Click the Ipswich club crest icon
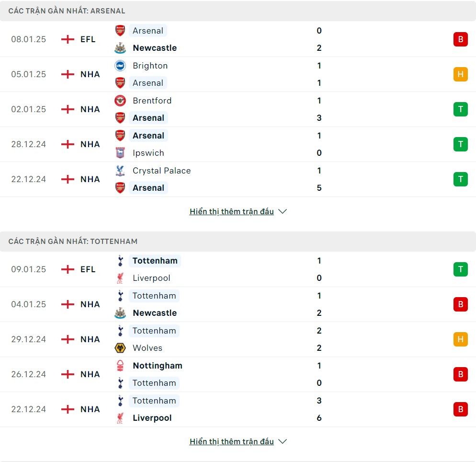Viewport: 476px width, 462px height. coord(120,153)
